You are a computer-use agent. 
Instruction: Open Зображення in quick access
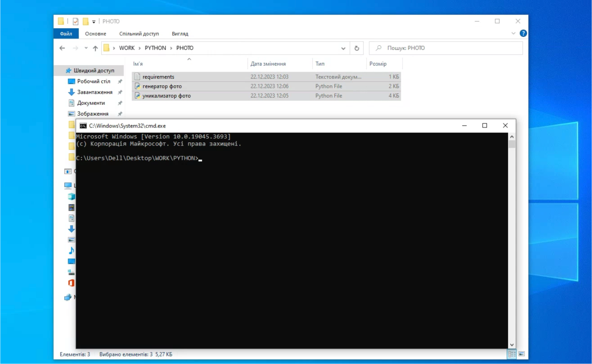point(93,114)
